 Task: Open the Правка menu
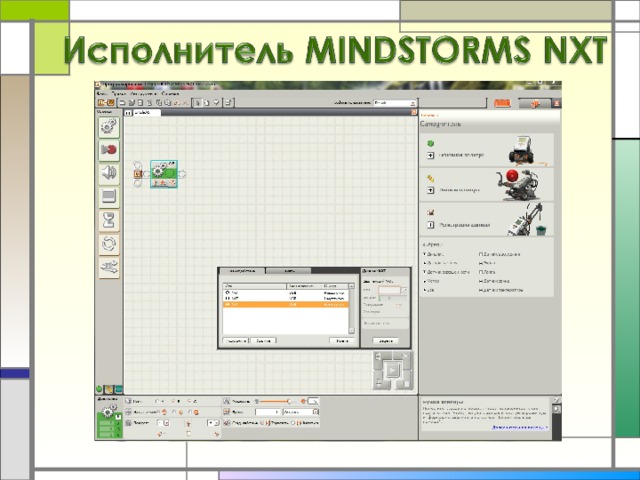pos(119,94)
